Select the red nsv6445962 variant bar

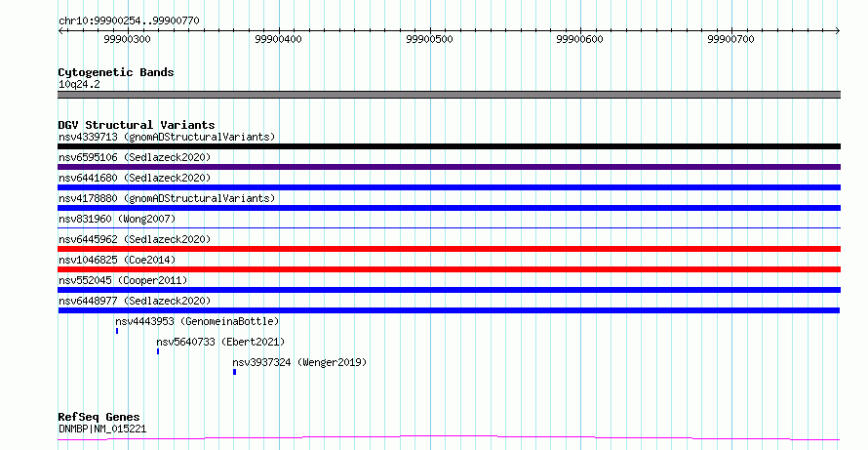click(449, 249)
